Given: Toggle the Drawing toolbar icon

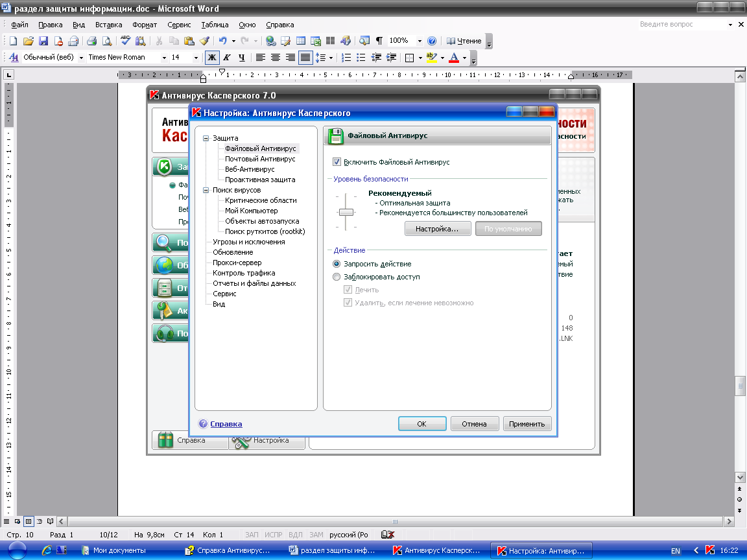Looking at the screenshot, I should [x=346, y=41].
